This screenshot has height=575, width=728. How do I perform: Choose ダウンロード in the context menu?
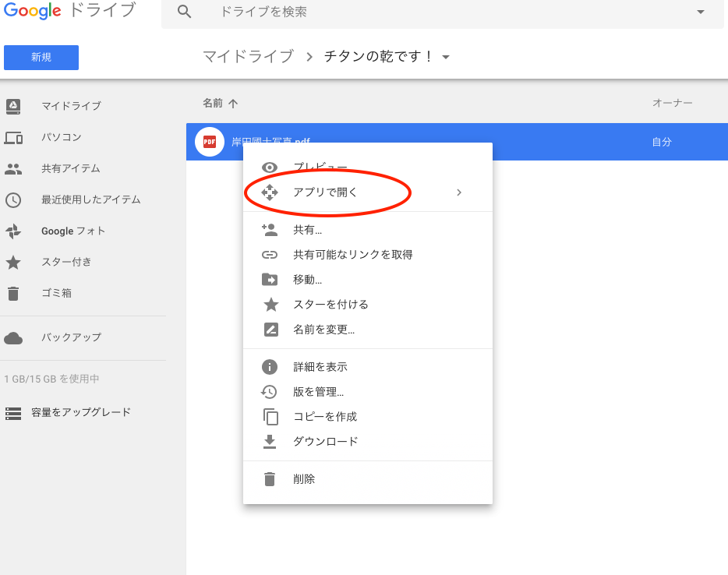point(325,442)
